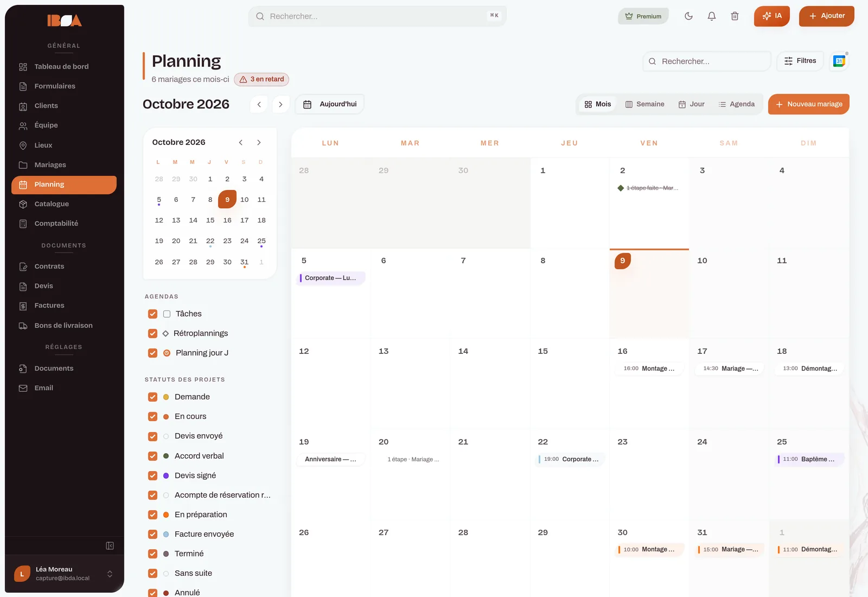Image resolution: width=868 pixels, height=597 pixels.
Task: Open Formulaires section
Action: (x=64, y=86)
